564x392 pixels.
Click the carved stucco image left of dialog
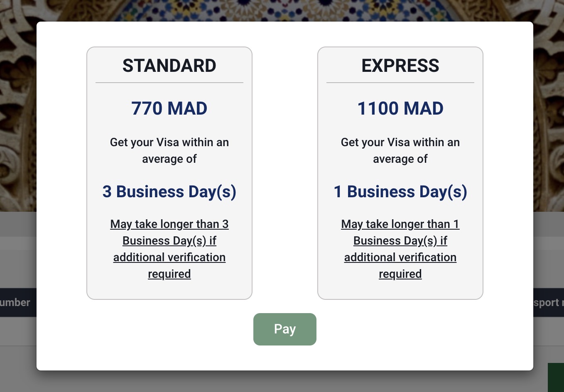pyautogui.click(x=18, y=116)
